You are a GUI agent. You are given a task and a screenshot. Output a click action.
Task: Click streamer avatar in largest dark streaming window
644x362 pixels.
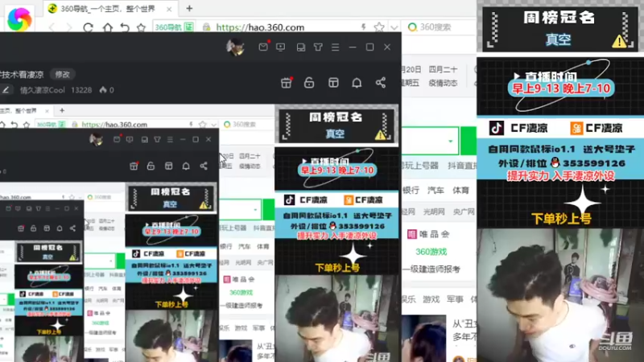tap(235, 47)
